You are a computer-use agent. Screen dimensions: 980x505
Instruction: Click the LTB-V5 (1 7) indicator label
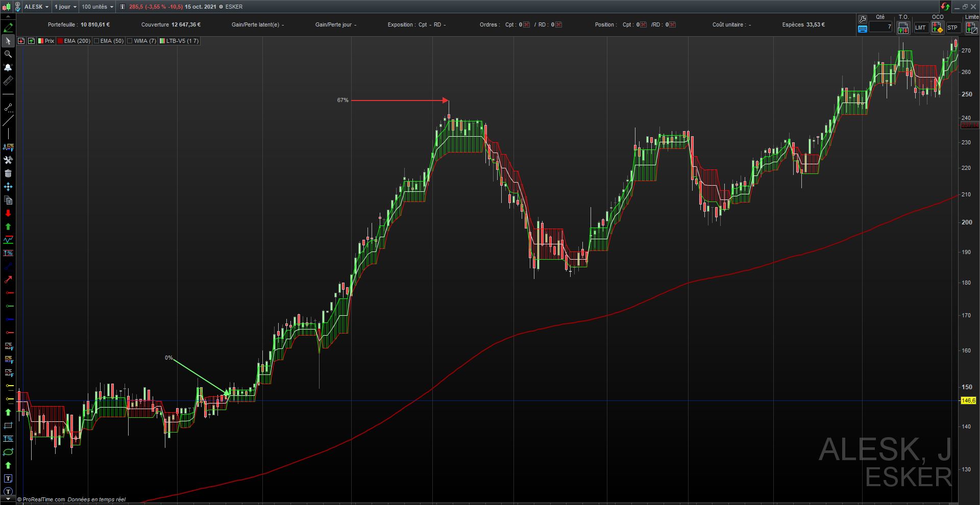[182, 41]
